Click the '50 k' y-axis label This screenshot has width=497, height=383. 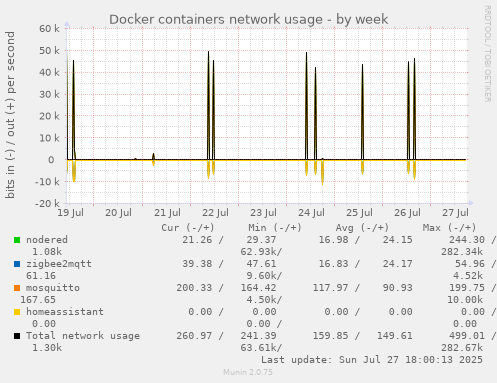49,51
